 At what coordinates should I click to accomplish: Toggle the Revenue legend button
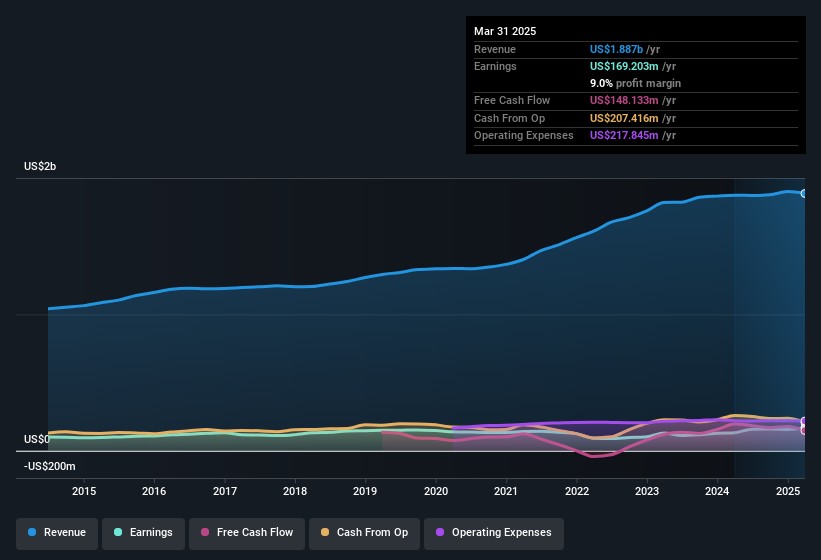pyautogui.click(x=57, y=533)
